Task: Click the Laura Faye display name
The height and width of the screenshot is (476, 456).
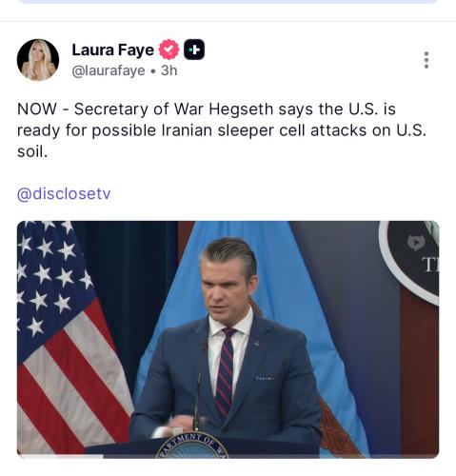Action: pyautogui.click(x=112, y=50)
